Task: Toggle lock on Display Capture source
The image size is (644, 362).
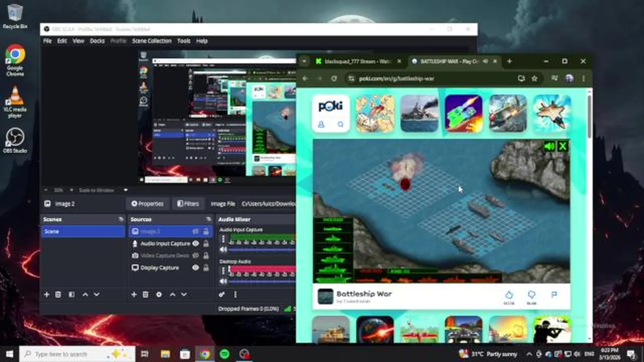Action: (x=206, y=268)
